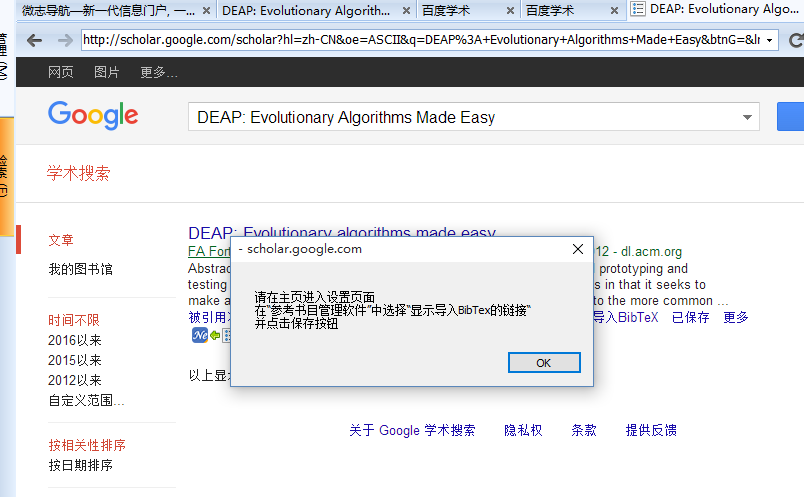Image resolution: width=804 pixels, height=497 pixels.
Task: Reload the page with the refresh icon
Action: tap(796, 41)
